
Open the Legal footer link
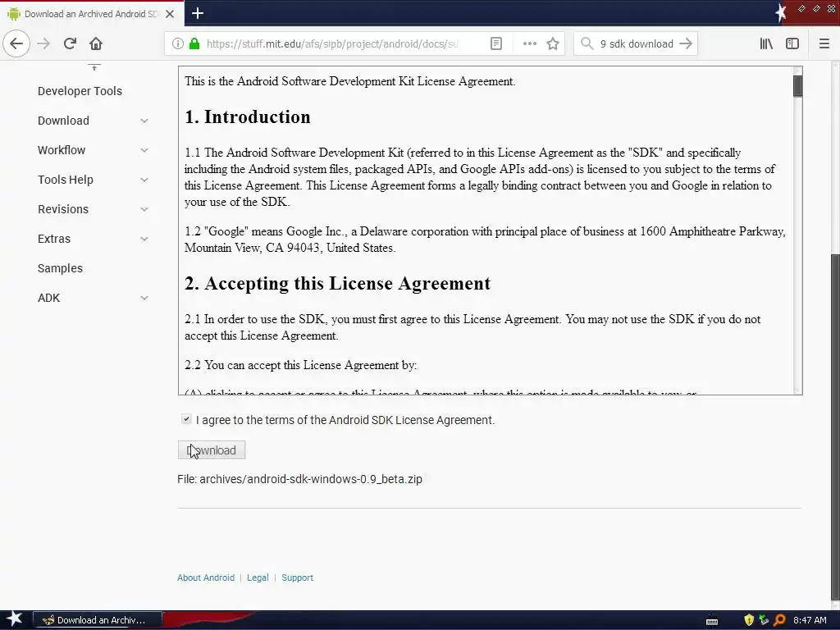258,577
